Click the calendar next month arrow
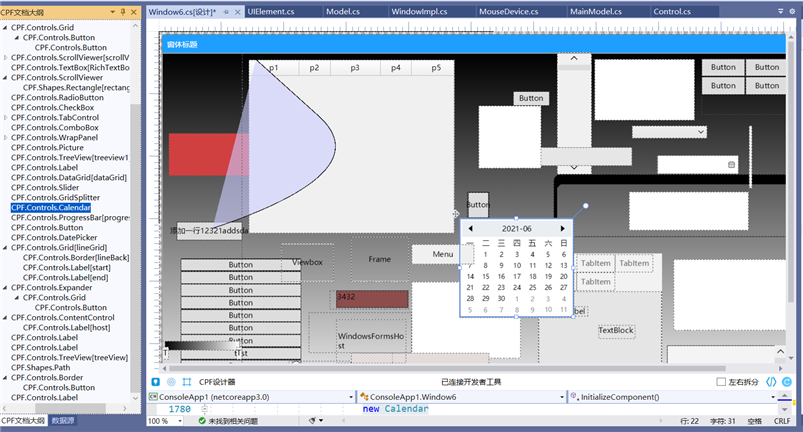 click(x=562, y=228)
